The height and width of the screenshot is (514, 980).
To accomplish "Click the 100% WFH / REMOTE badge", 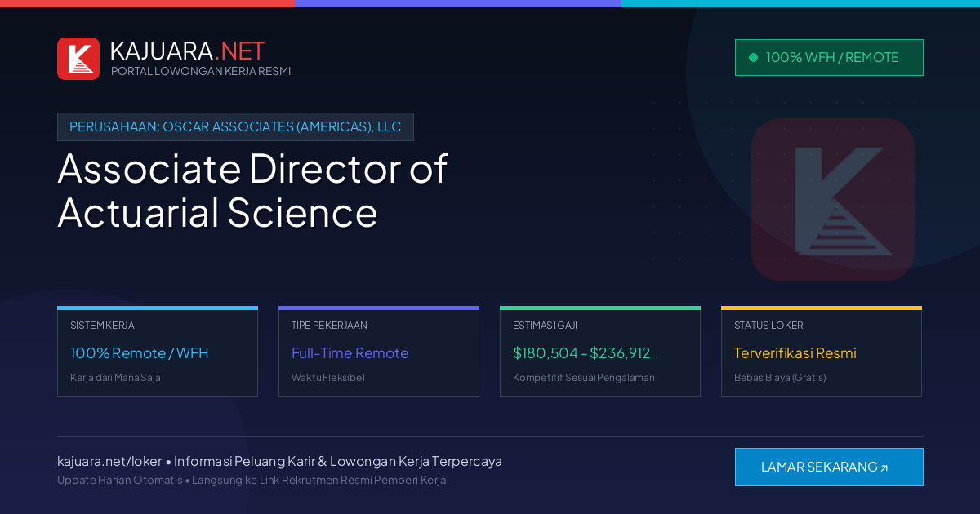I will pos(829,57).
